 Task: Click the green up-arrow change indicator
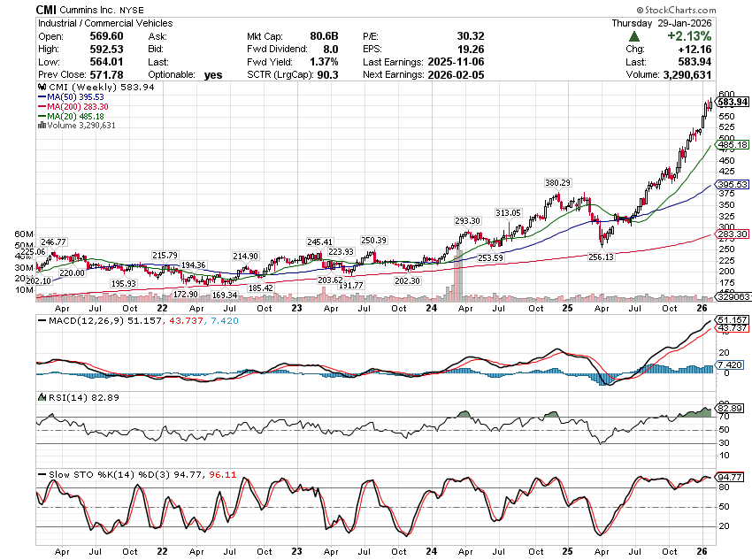click(x=634, y=36)
